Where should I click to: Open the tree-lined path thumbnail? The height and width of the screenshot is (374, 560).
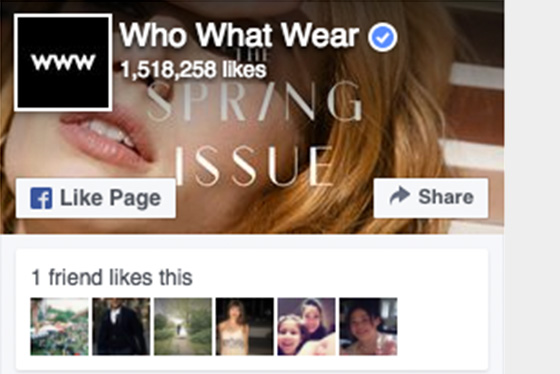[x=183, y=326]
